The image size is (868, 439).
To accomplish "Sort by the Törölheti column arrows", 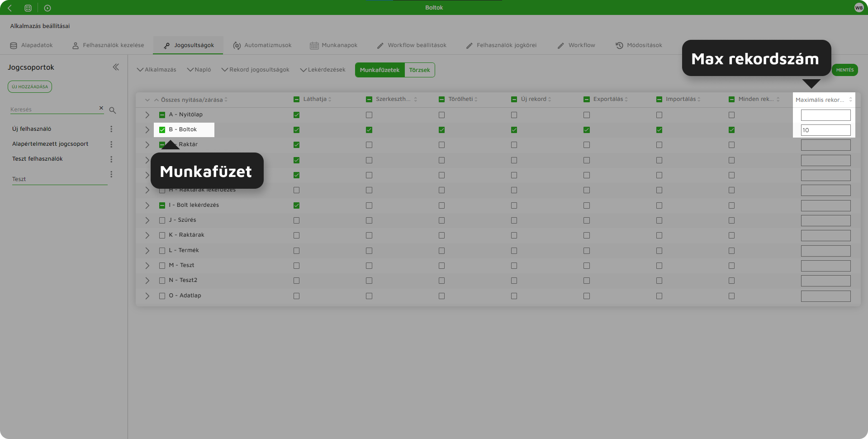I will (476, 99).
